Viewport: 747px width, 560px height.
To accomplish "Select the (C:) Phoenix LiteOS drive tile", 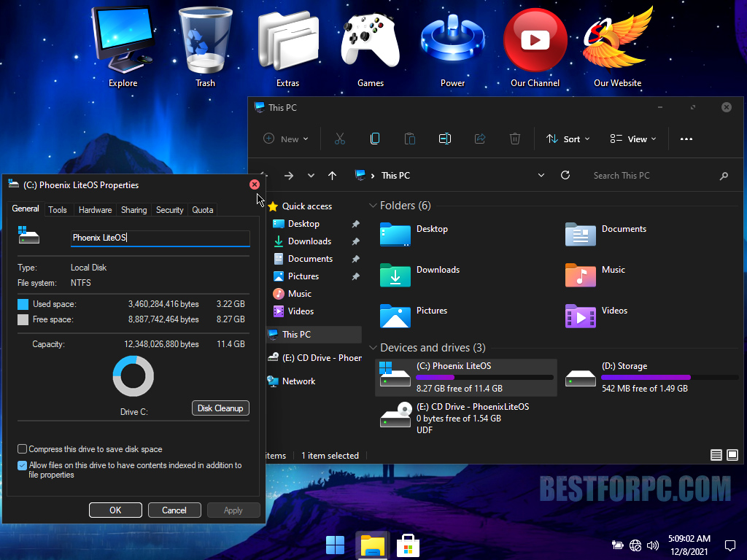I will 466,377.
